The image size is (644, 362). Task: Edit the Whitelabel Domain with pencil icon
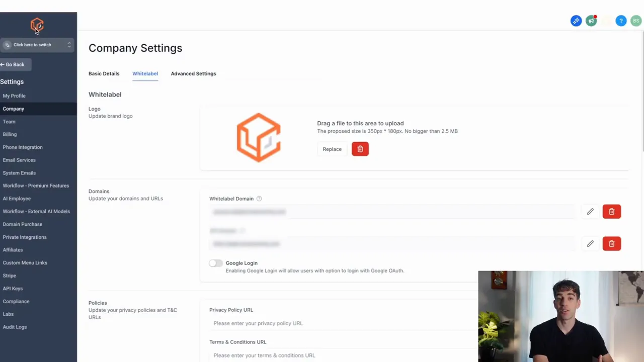tap(590, 212)
